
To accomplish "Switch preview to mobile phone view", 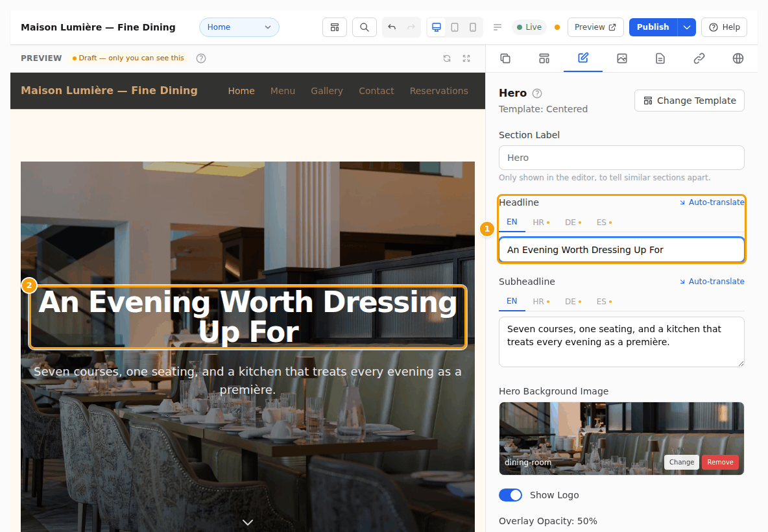I will (473, 27).
